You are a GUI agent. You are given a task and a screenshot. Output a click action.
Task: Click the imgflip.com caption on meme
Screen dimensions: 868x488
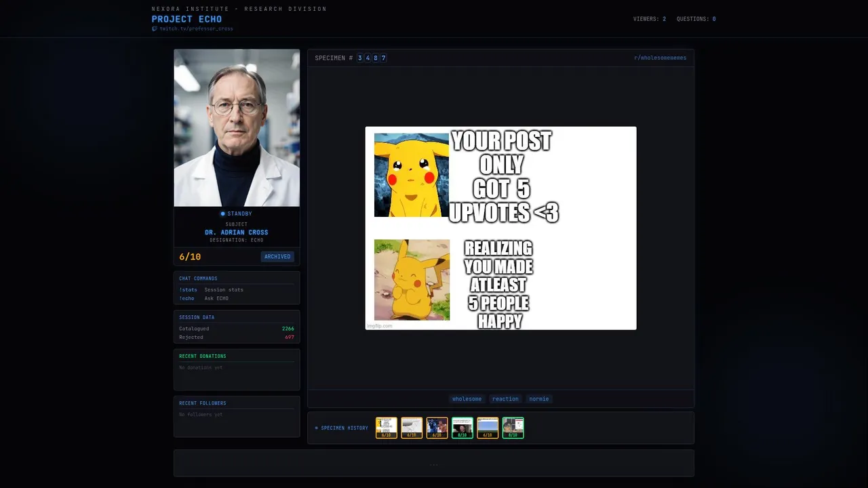(380, 326)
